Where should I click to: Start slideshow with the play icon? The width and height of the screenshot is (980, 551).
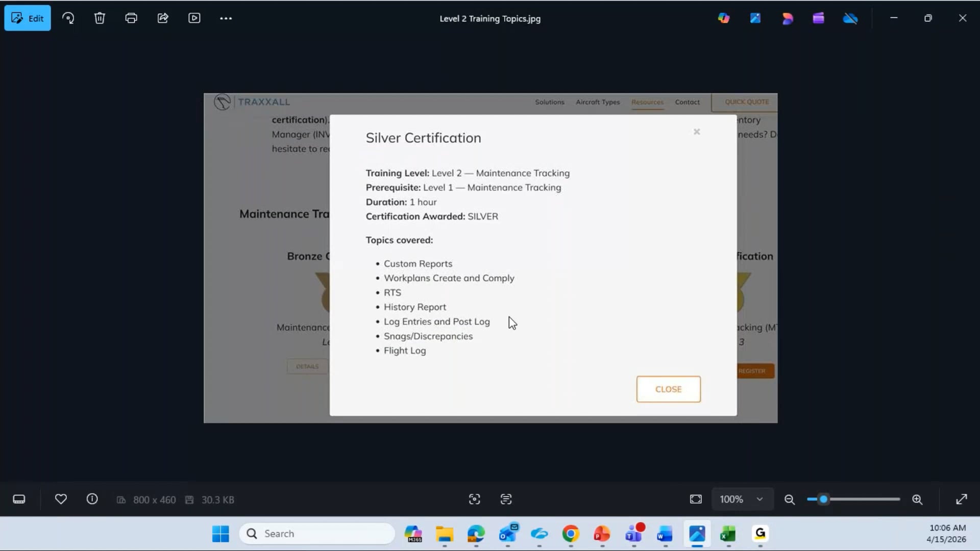[x=194, y=18]
